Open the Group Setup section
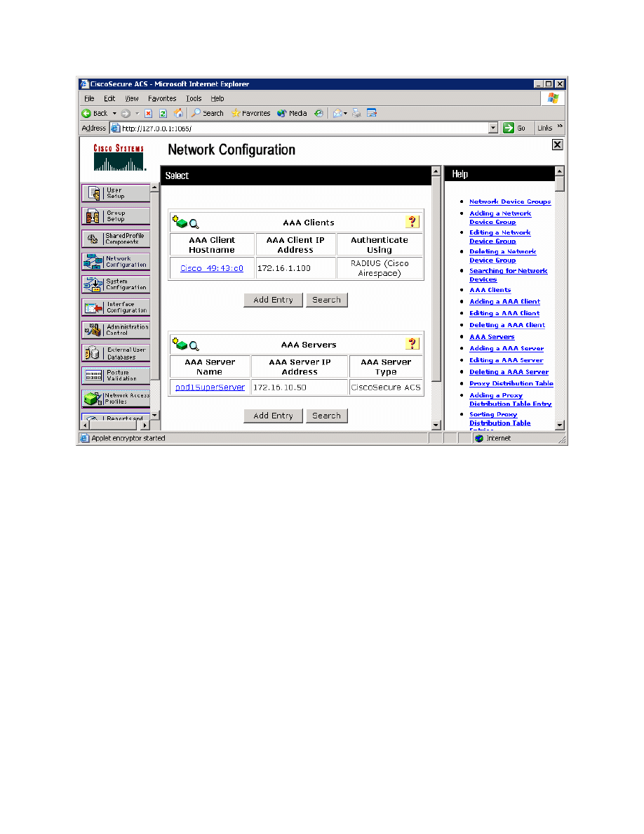 tap(116, 216)
